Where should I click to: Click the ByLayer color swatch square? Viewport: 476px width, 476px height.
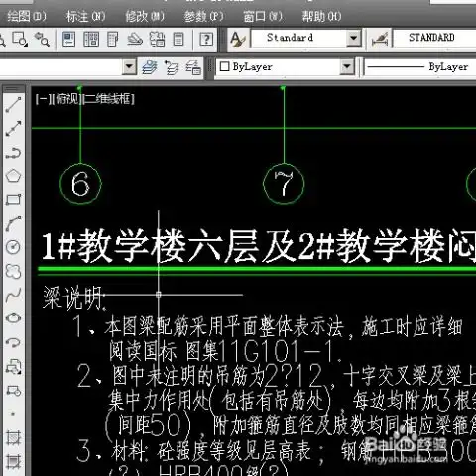pyautogui.click(x=224, y=66)
